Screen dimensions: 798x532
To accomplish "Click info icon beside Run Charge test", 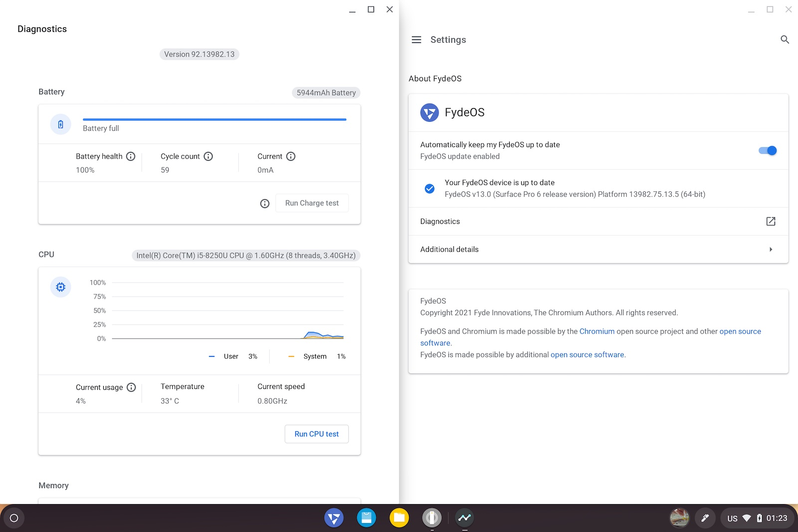I will (265, 203).
